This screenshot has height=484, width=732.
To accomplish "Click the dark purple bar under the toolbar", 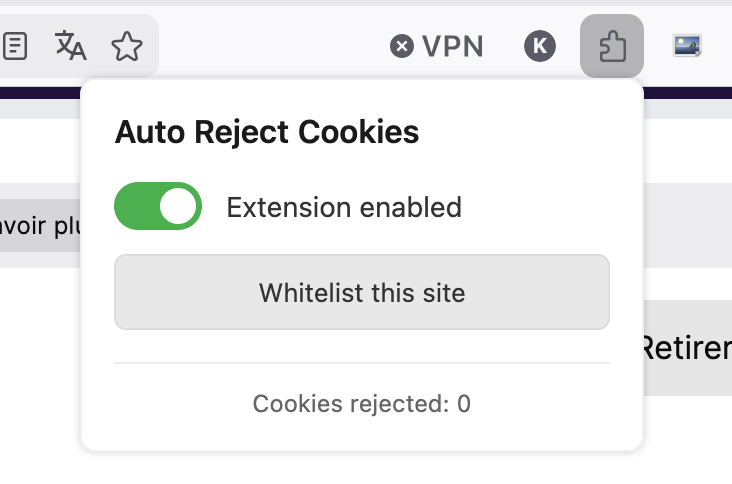I will click(x=40, y=93).
